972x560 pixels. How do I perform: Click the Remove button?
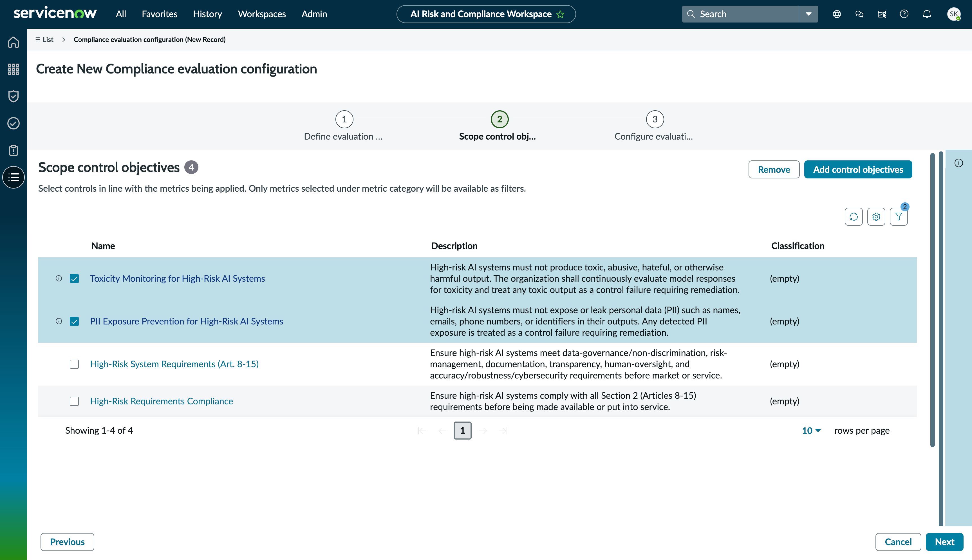pos(774,170)
